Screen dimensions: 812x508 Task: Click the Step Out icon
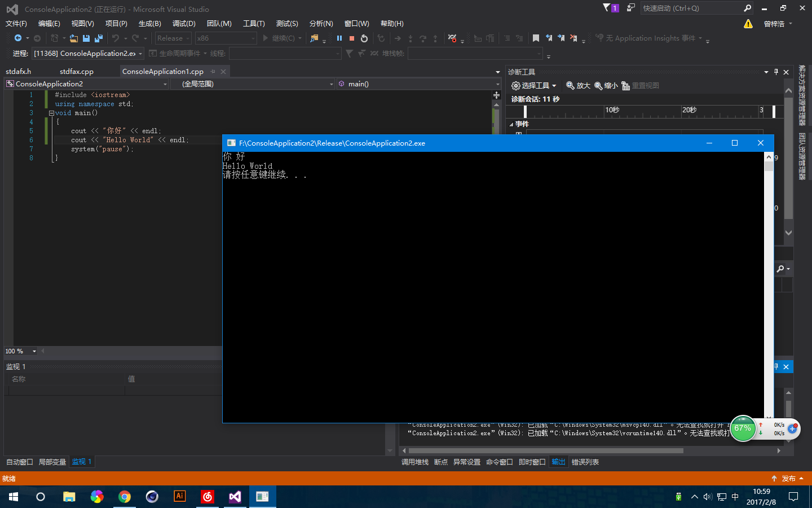[435, 38]
